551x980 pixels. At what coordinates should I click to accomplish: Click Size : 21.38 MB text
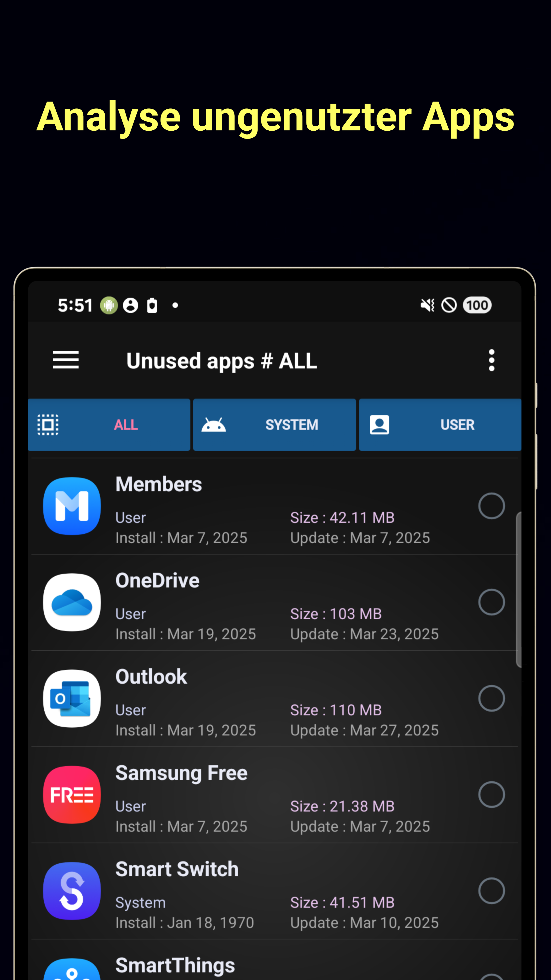click(x=342, y=806)
